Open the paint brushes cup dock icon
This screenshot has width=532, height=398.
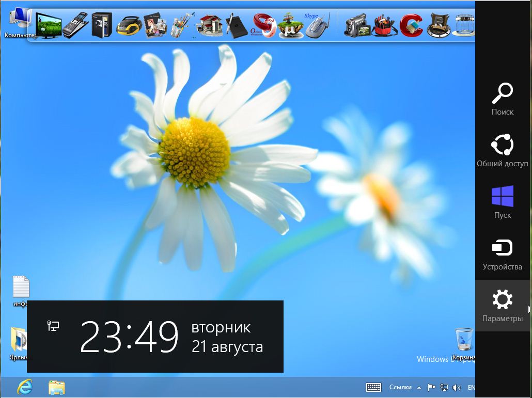tap(182, 25)
